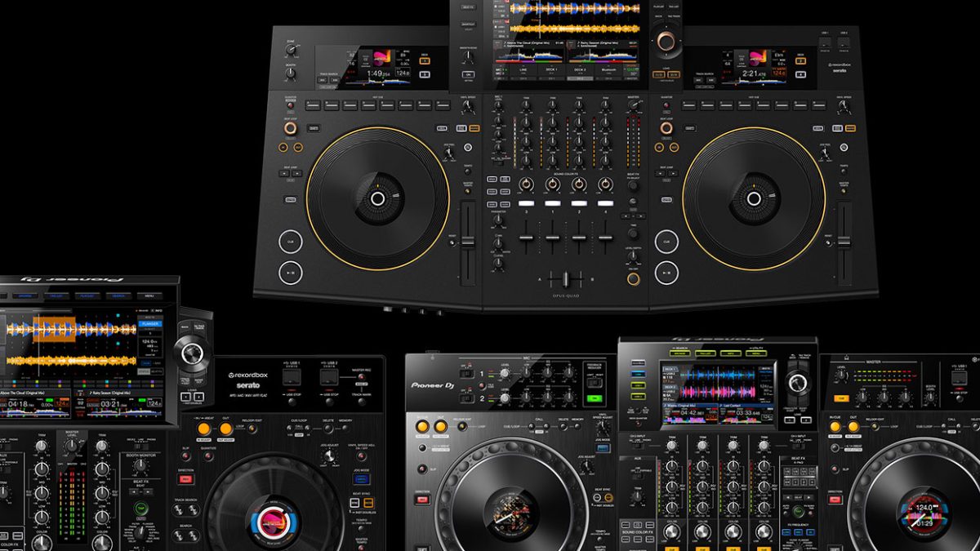Toggle the green Feedback Reducer ON button
Image resolution: width=980 pixels, height=551 pixels.
593,398
